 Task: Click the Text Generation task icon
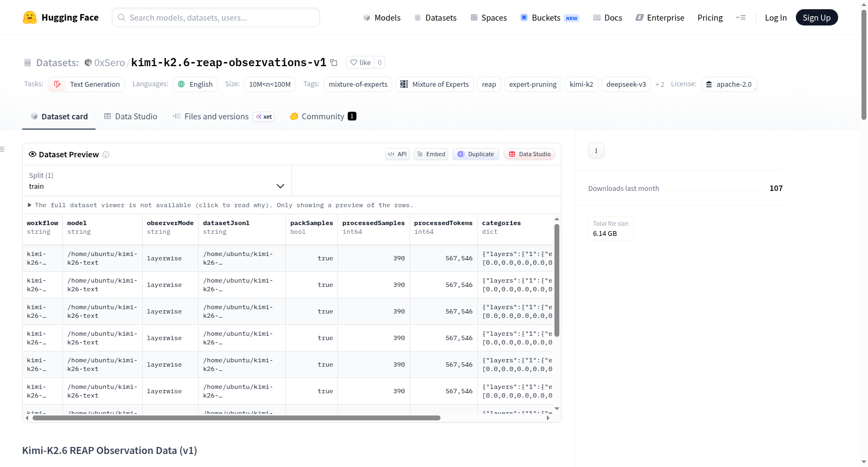click(58, 84)
